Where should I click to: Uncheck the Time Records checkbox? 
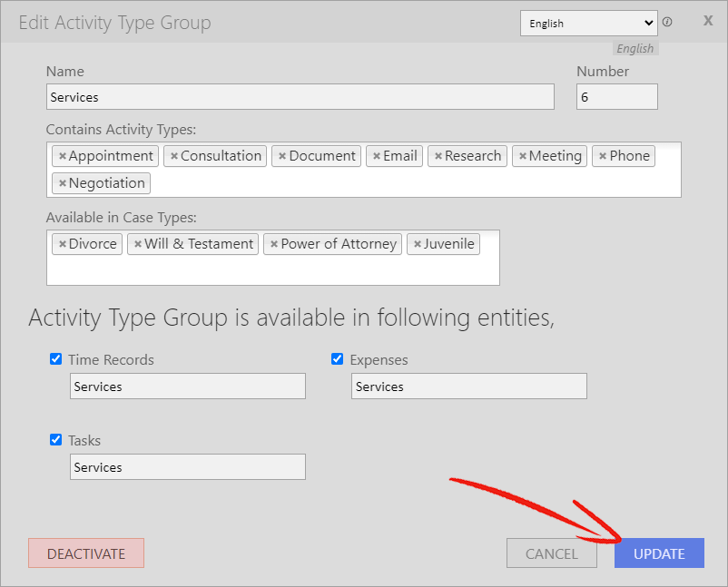(55, 358)
